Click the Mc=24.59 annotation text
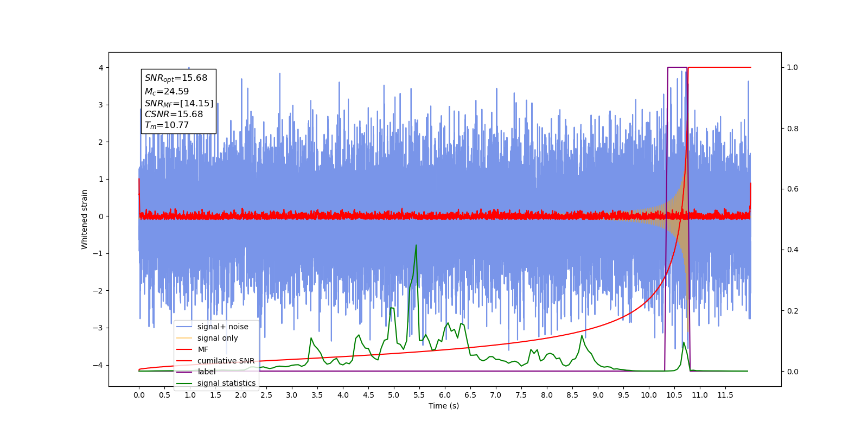 click(x=167, y=92)
